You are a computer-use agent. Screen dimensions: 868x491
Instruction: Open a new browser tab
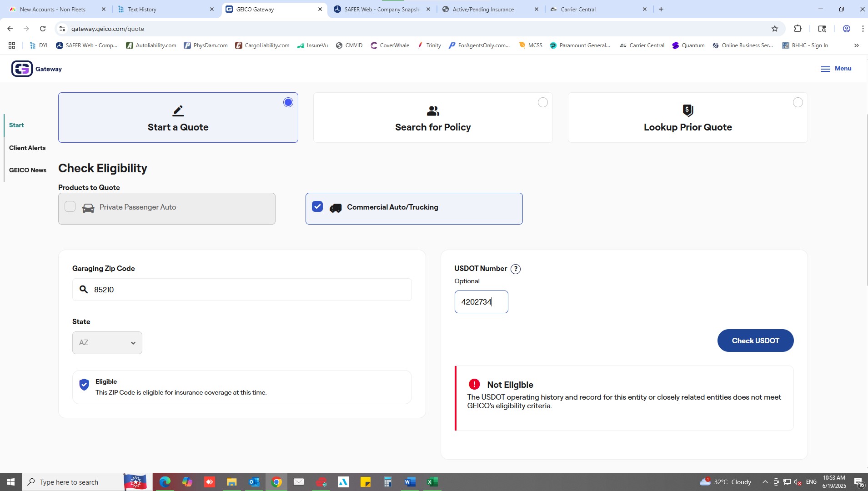661,9
